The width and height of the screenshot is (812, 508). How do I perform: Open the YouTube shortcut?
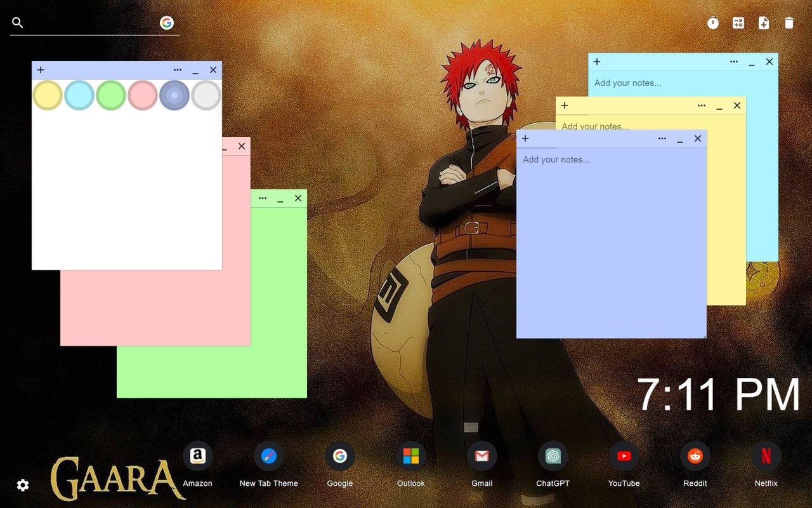tap(624, 464)
